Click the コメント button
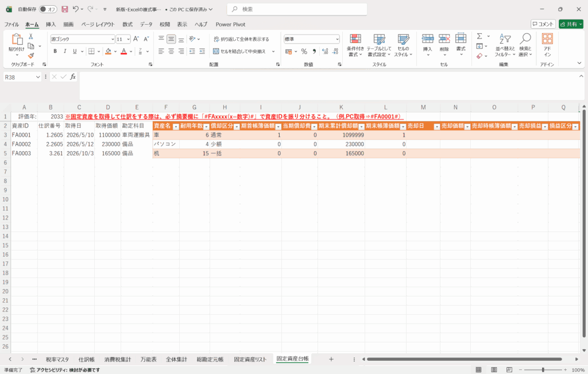 [x=543, y=24]
